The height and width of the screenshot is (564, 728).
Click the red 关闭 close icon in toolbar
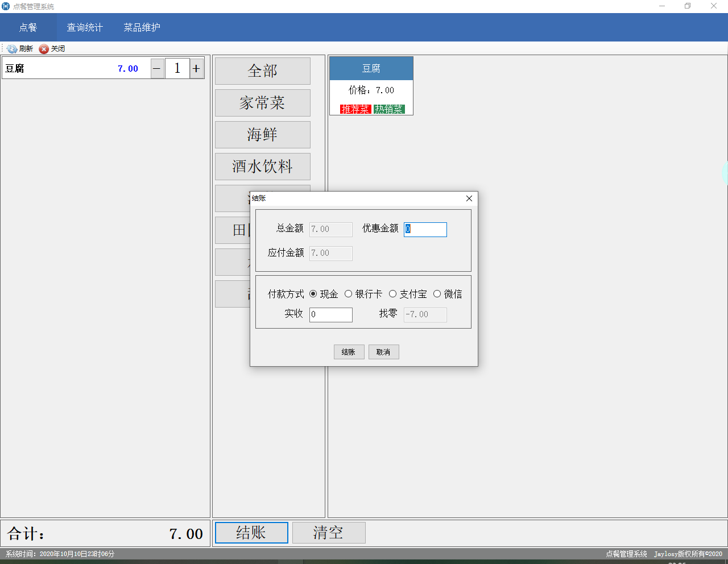(x=44, y=49)
